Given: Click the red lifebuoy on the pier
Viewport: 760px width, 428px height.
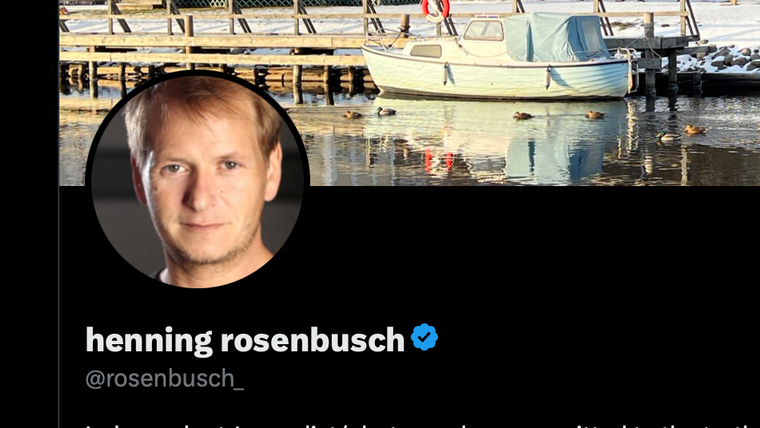Looking at the screenshot, I should [x=435, y=9].
